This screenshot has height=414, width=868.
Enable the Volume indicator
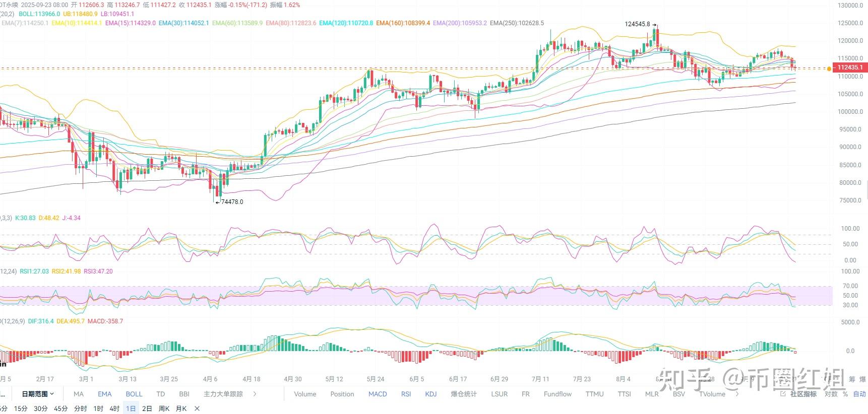(x=305, y=394)
